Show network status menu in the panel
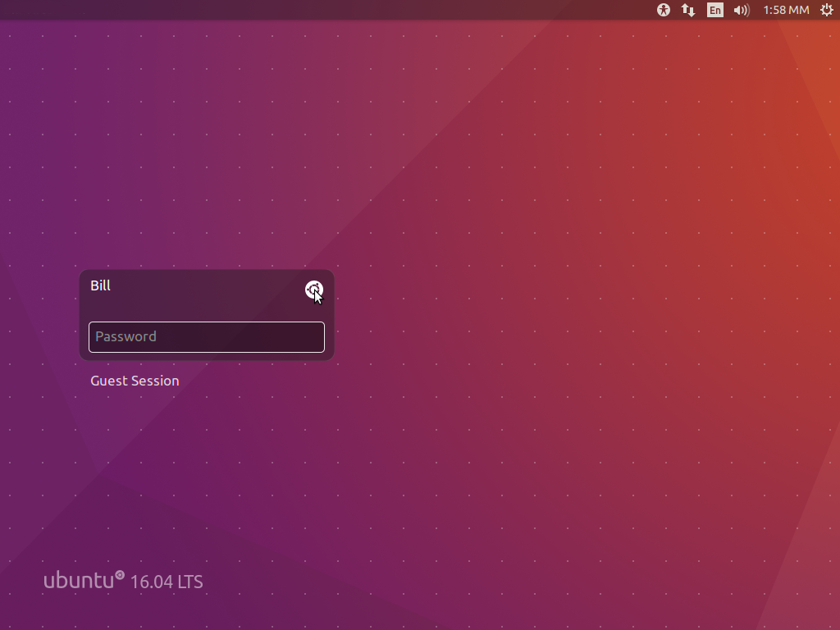The width and height of the screenshot is (840, 630). click(689, 10)
